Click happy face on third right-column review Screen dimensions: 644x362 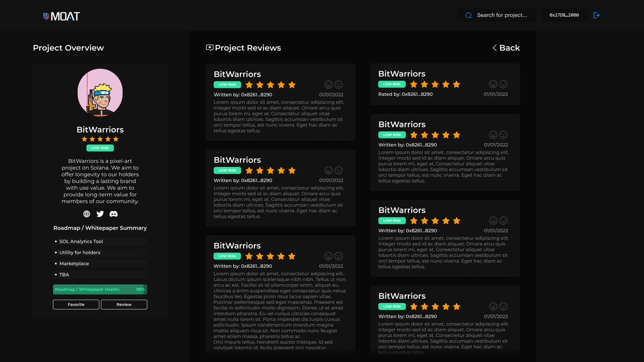coord(493,221)
